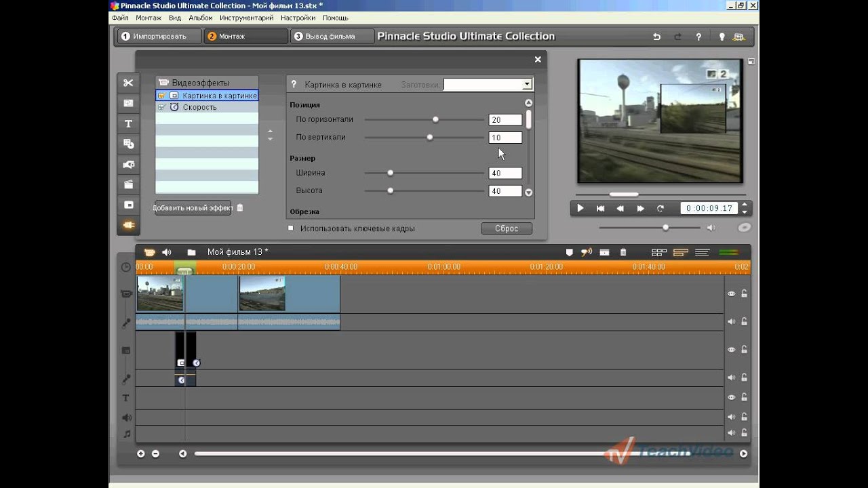868x488 pixels.
Task: Click the audio scrubbing icon on timeline toolbar
Action: [x=587, y=252]
